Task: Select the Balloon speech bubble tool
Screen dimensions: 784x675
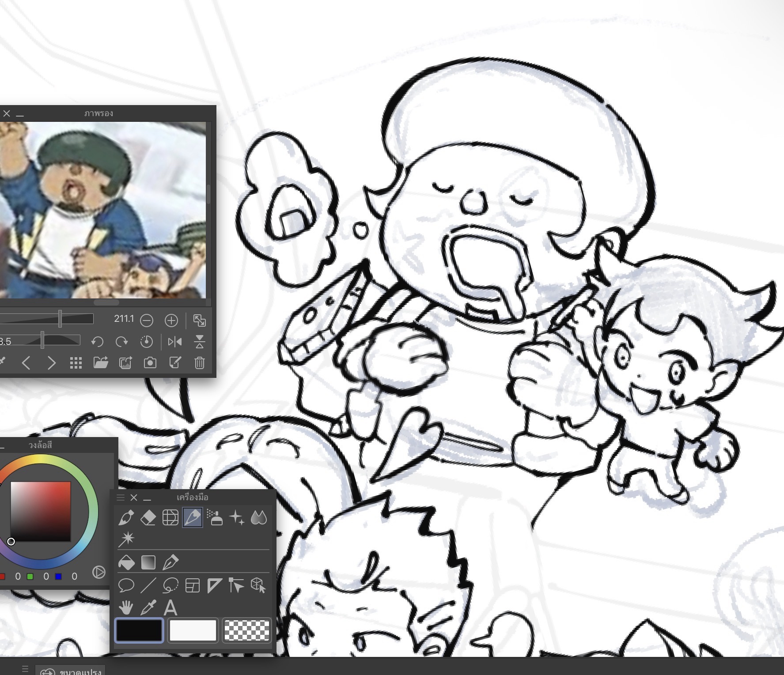Action: tap(126, 586)
